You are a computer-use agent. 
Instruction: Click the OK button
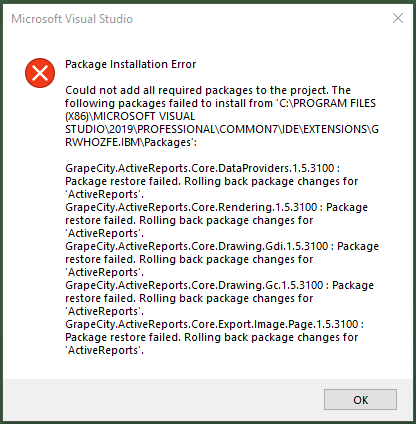coord(360,399)
